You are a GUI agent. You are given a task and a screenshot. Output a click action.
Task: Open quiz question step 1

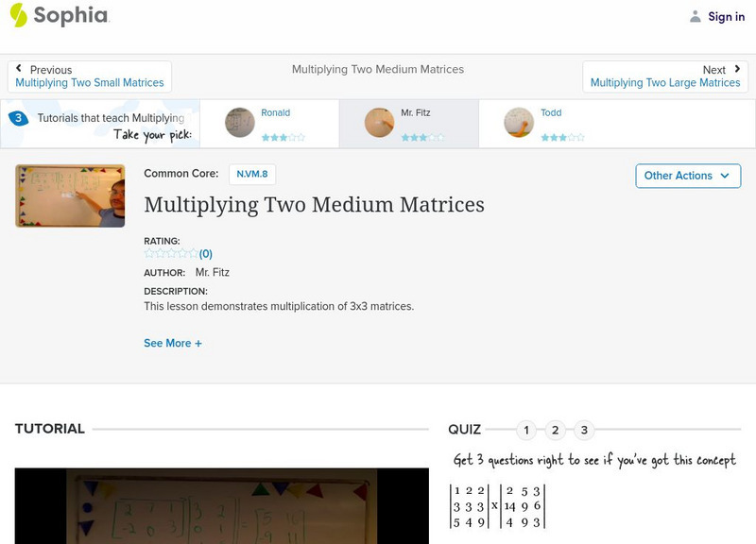coord(528,429)
